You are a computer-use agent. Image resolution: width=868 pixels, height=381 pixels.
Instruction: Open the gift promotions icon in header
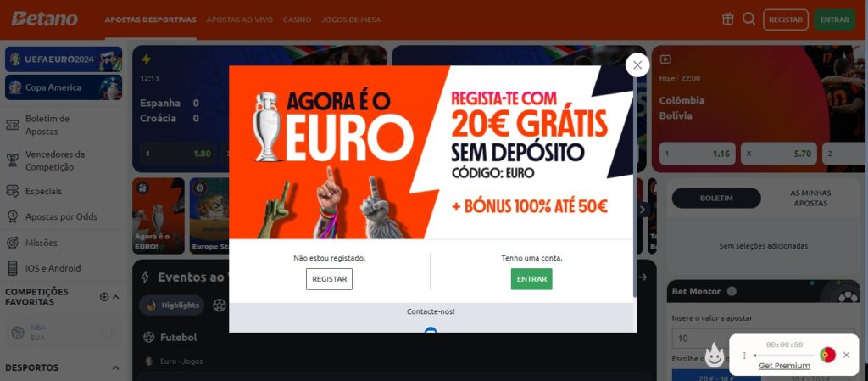click(x=727, y=20)
